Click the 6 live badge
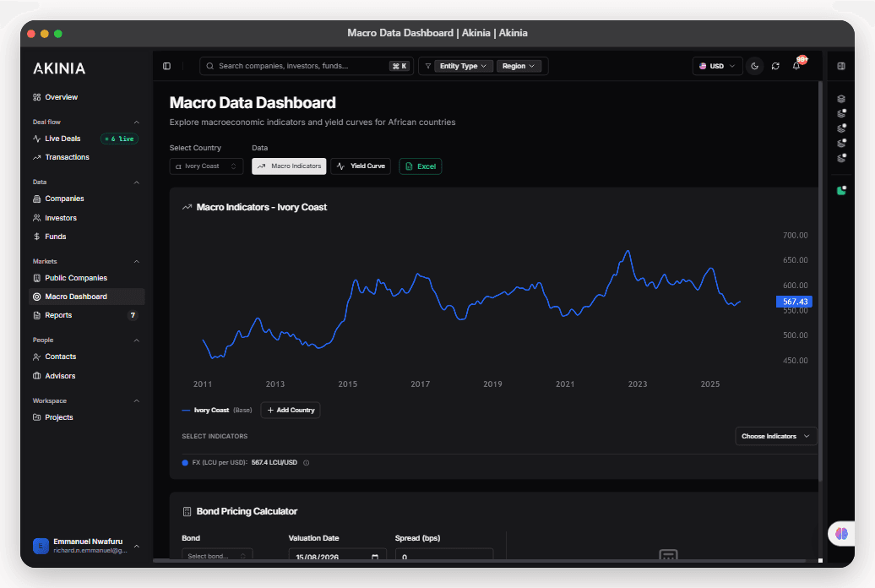875x588 pixels. [119, 139]
